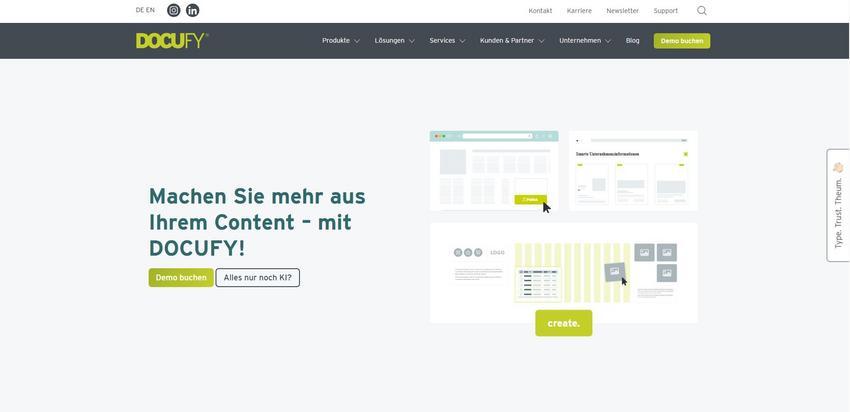Open the Kontakt link
The width and height of the screenshot is (850, 412).
(540, 11)
